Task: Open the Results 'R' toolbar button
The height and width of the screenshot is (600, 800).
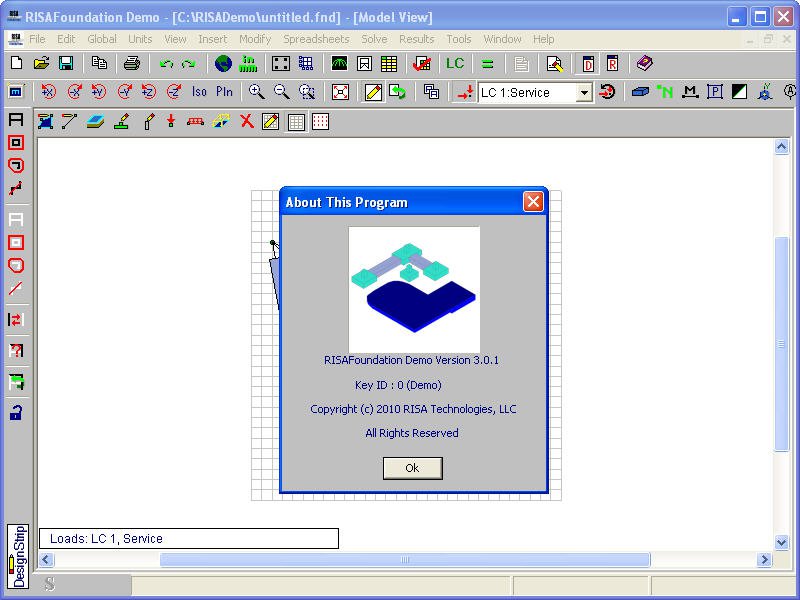Action: tap(612, 63)
